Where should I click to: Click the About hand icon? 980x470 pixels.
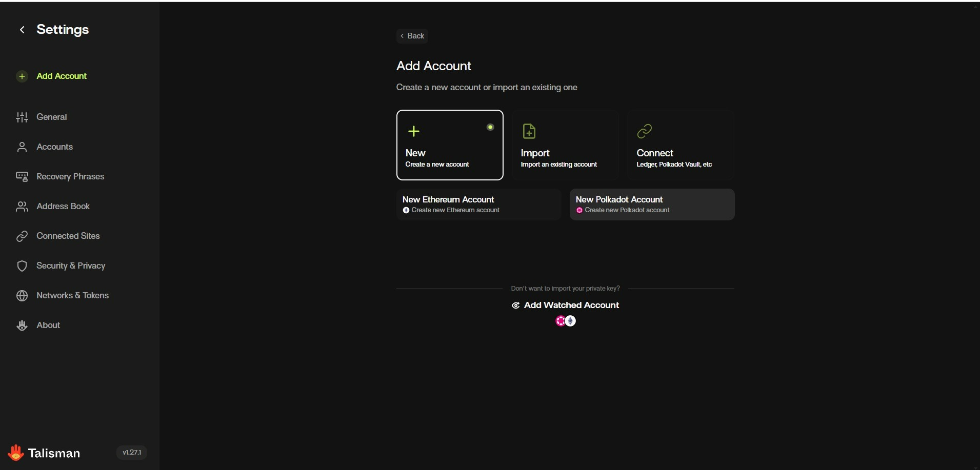point(22,325)
